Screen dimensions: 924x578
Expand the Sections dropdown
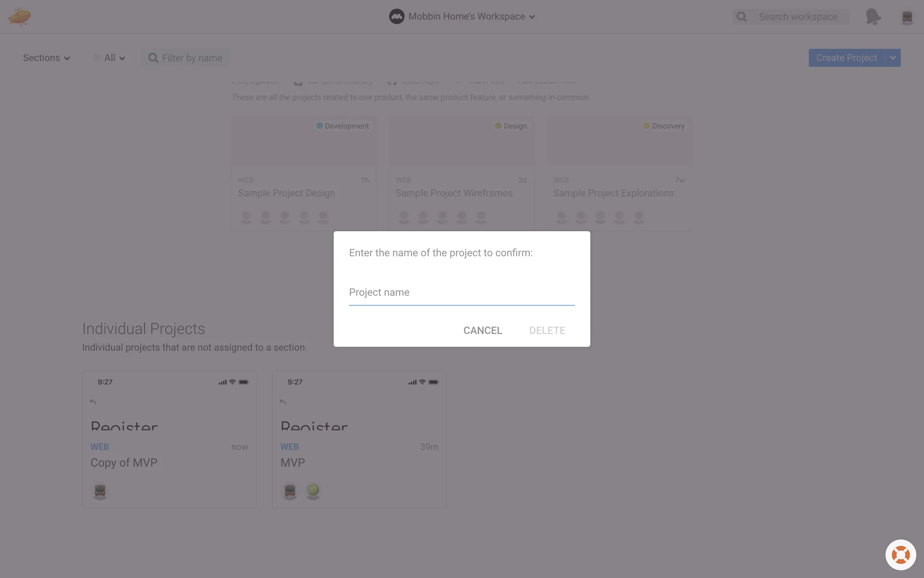tap(47, 58)
